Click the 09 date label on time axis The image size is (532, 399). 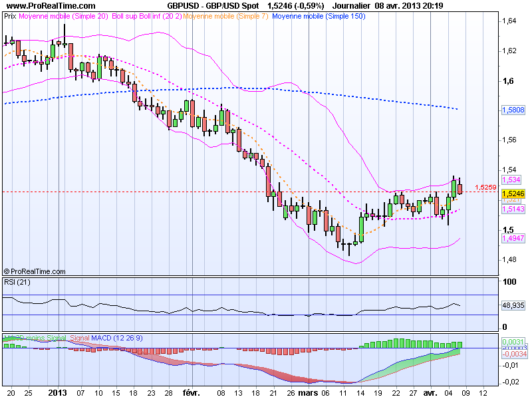pos(465,393)
